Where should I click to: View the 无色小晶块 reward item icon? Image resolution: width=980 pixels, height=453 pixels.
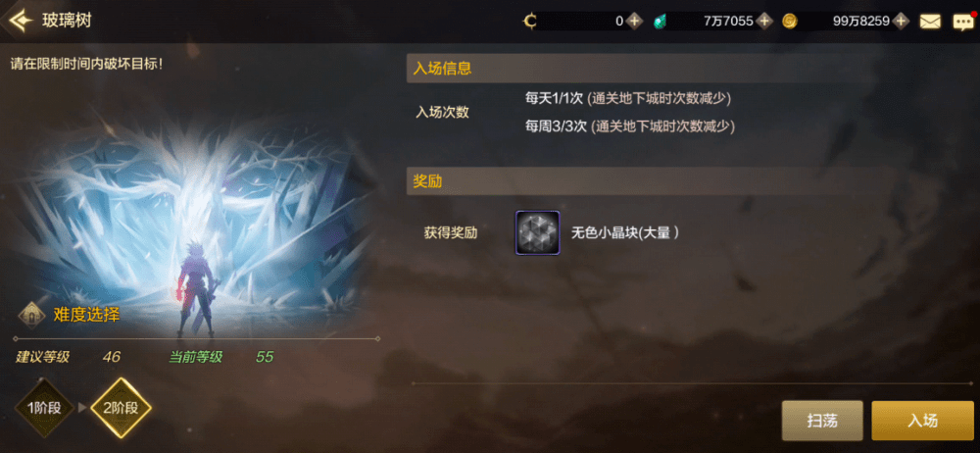pos(537,232)
